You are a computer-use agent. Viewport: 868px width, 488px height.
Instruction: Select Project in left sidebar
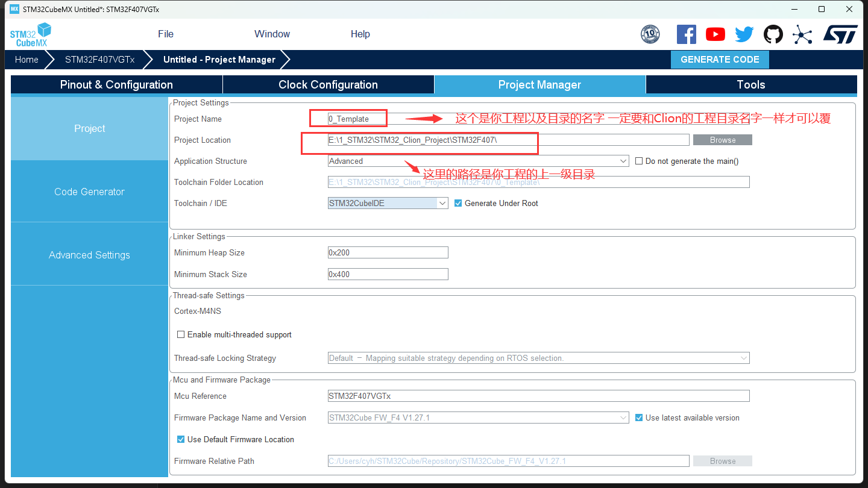(x=90, y=128)
